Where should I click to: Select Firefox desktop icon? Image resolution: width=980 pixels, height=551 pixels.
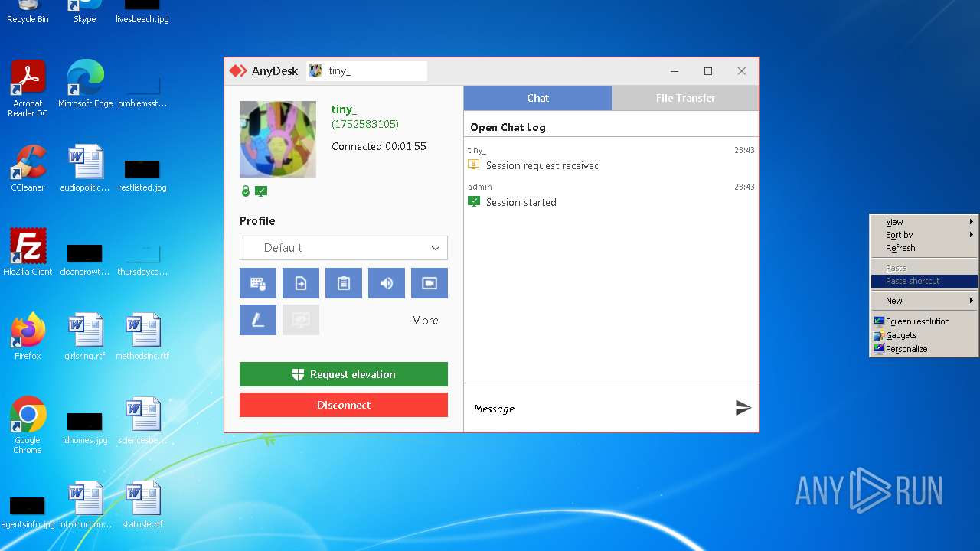pos(28,337)
